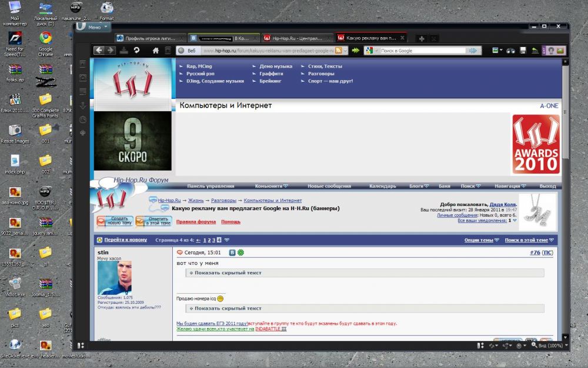This screenshot has height=368, width=588.
Task: Open Комьюнити dropdown in forum navbar
Action: (272, 186)
